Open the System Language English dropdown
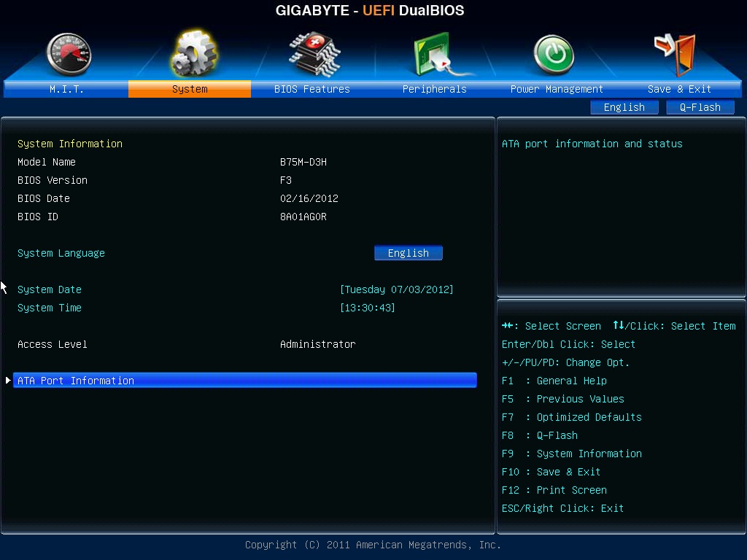This screenshot has width=747, height=560. pyautogui.click(x=409, y=253)
